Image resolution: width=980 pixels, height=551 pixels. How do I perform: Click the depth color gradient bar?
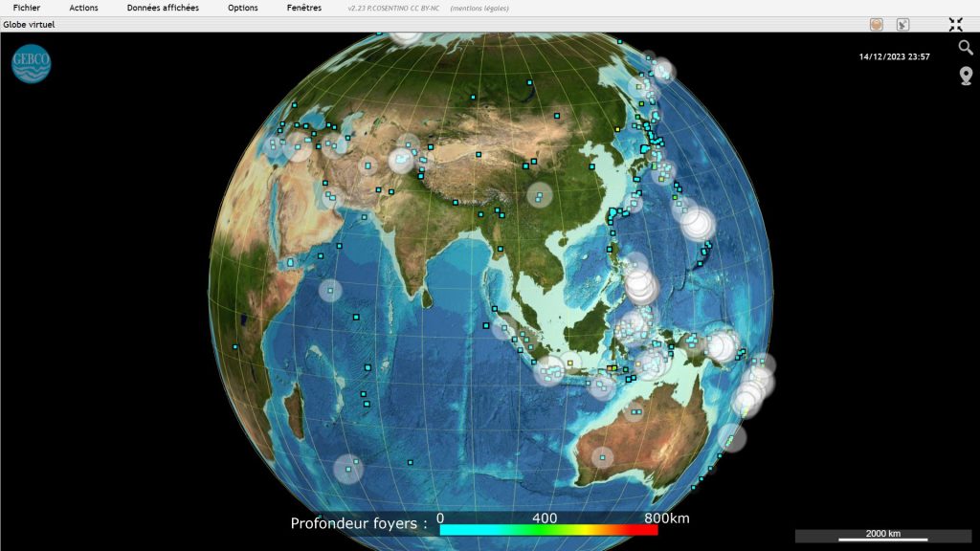[x=548, y=530]
